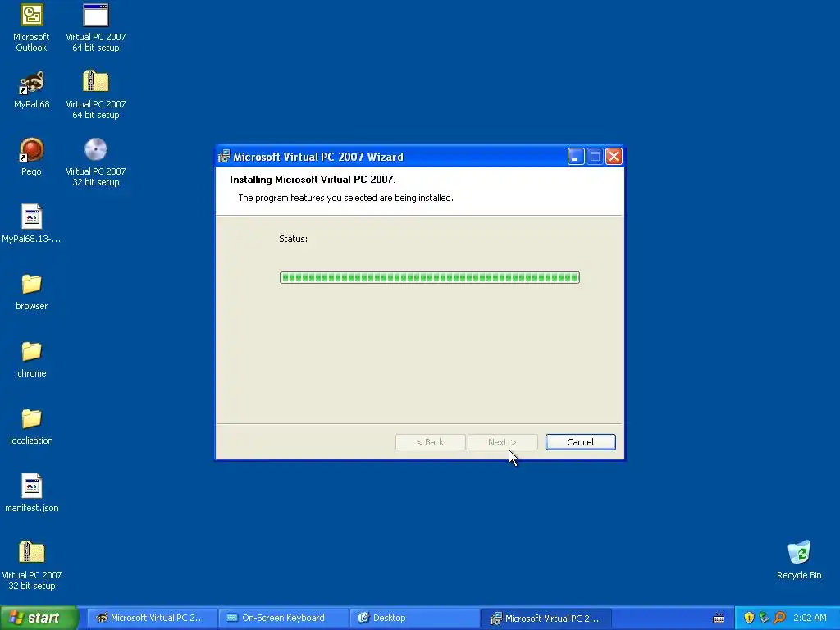Minimize the Virtual PC wizard window
Viewport: 840px width, 630px height.
[x=576, y=157]
